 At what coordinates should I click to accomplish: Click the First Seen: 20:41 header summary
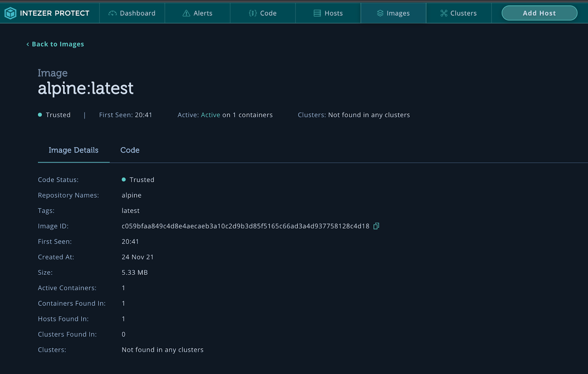point(126,115)
